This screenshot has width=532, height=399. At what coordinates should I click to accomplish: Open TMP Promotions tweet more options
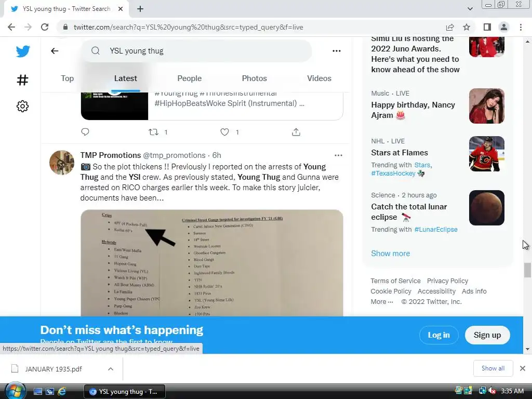coord(338,155)
